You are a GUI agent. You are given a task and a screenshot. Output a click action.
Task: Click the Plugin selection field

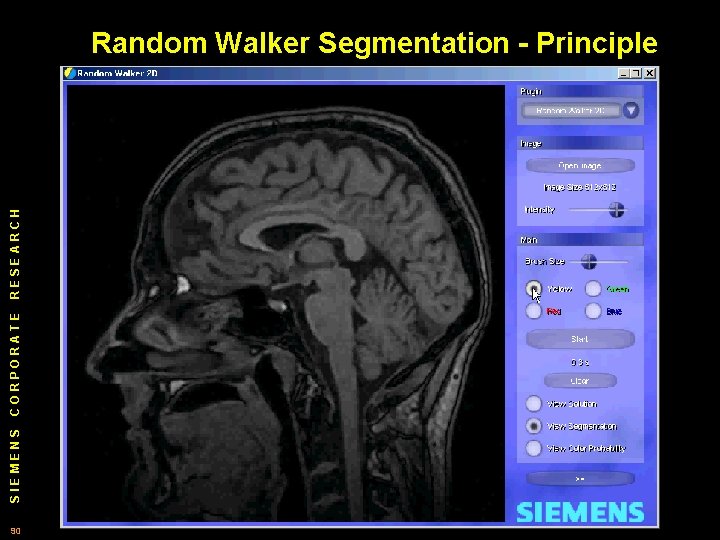571,111
